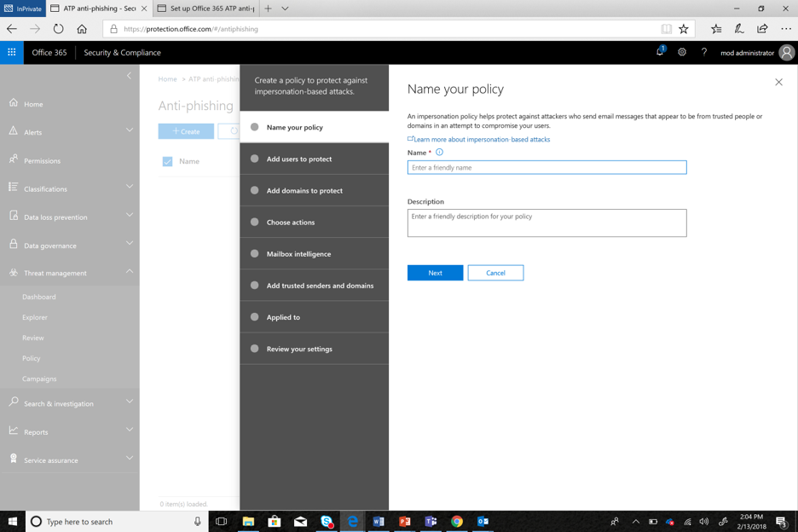The width and height of the screenshot is (798, 532).
Task: Show the Name field info icon
Action: (439, 153)
